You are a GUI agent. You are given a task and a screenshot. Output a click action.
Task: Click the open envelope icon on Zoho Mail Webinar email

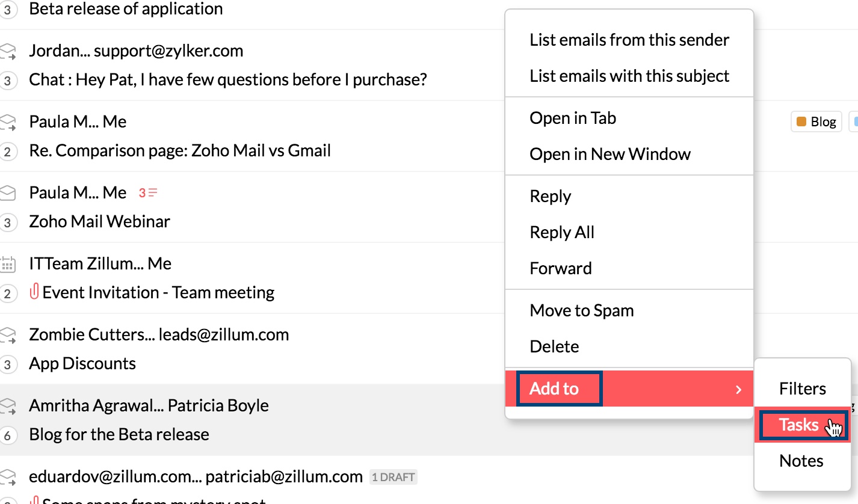coord(7,193)
